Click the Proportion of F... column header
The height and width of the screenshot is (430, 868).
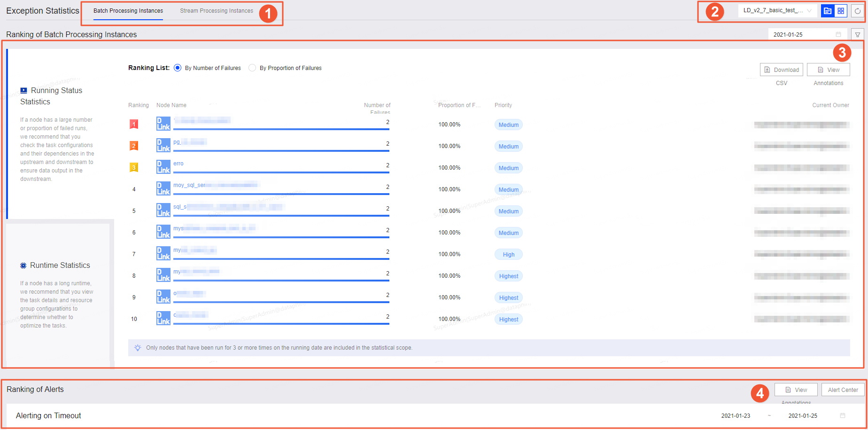459,105
